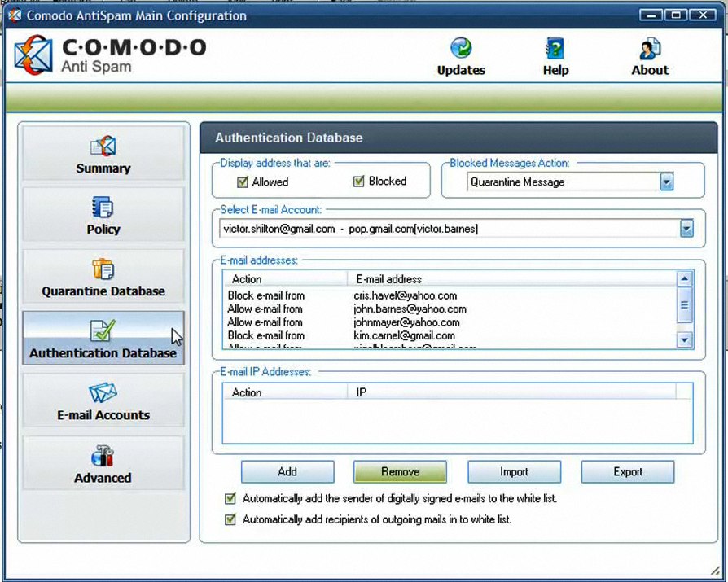Click the Help book icon
Image resolution: width=728 pixels, height=582 pixels.
pyautogui.click(x=555, y=48)
